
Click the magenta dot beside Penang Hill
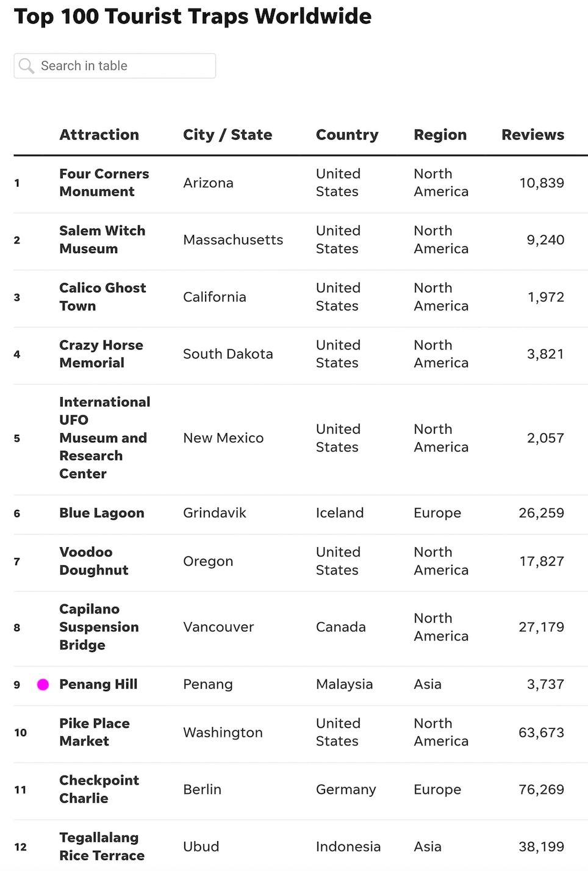pos(43,684)
